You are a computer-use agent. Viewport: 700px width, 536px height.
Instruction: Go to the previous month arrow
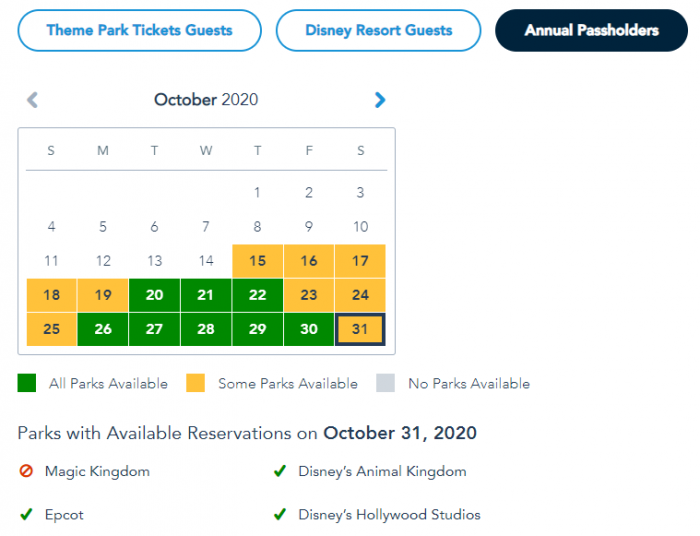click(x=32, y=100)
